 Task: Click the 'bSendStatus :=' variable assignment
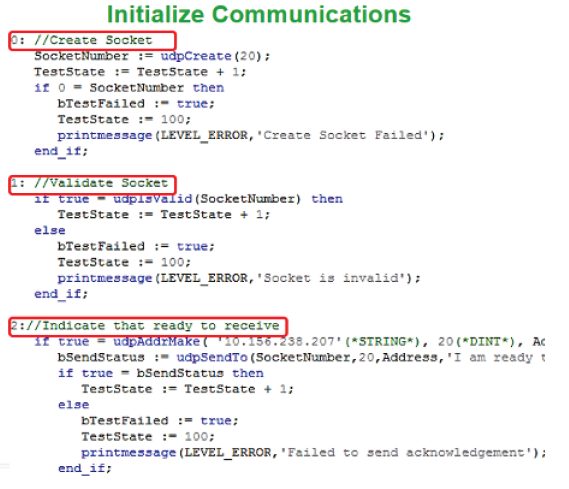pyautogui.click(x=113, y=358)
